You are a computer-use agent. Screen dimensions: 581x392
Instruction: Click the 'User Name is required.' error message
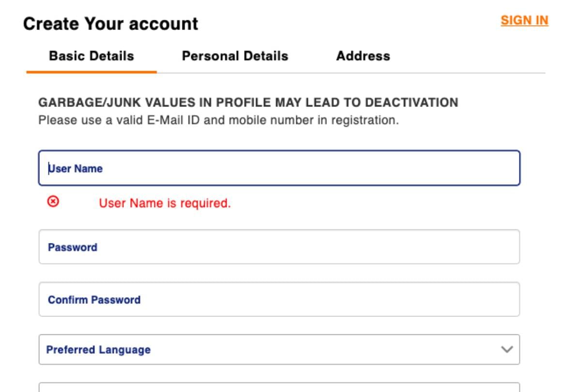point(165,203)
